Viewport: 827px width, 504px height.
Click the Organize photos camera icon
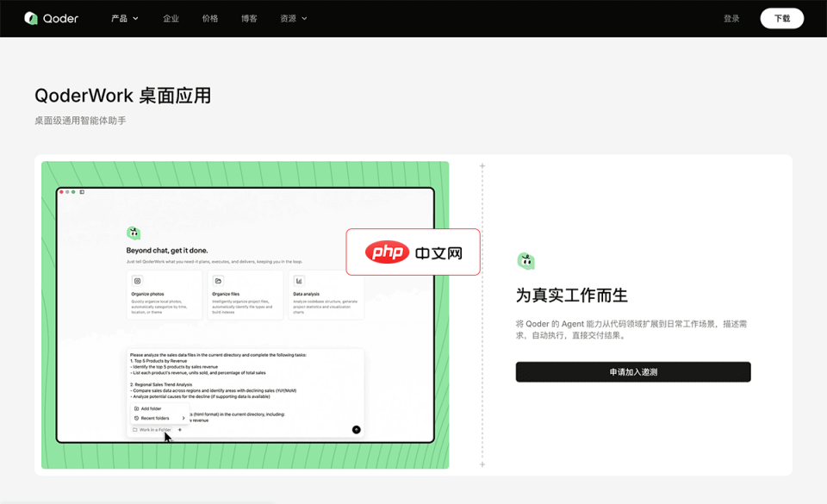tap(137, 281)
